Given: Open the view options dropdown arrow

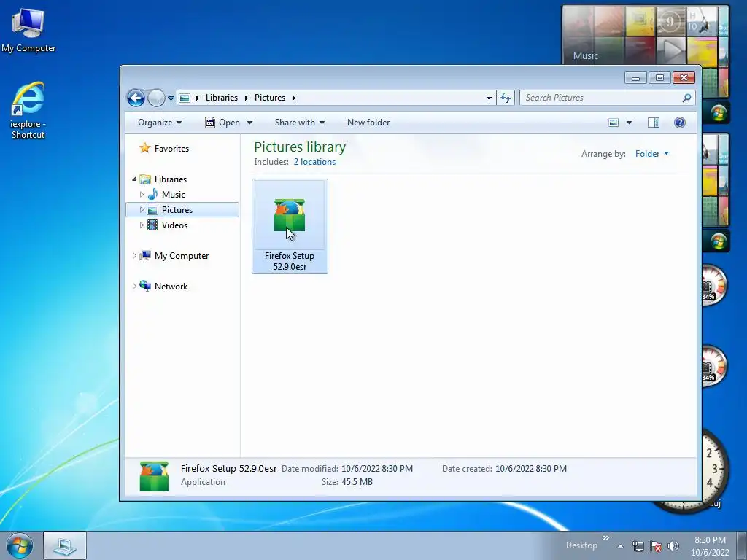Looking at the screenshot, I should pyautogui.click(x=629, y=122).
